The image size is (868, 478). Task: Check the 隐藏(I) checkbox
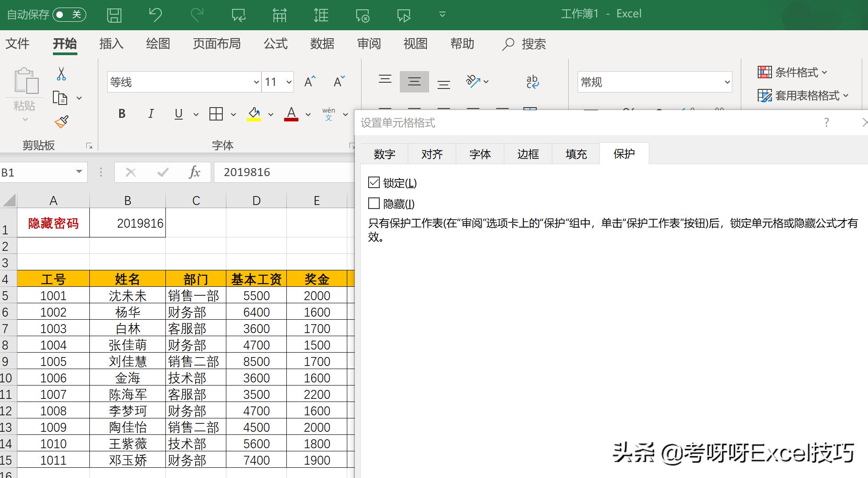pyautogui.click(x=374, y=203)
